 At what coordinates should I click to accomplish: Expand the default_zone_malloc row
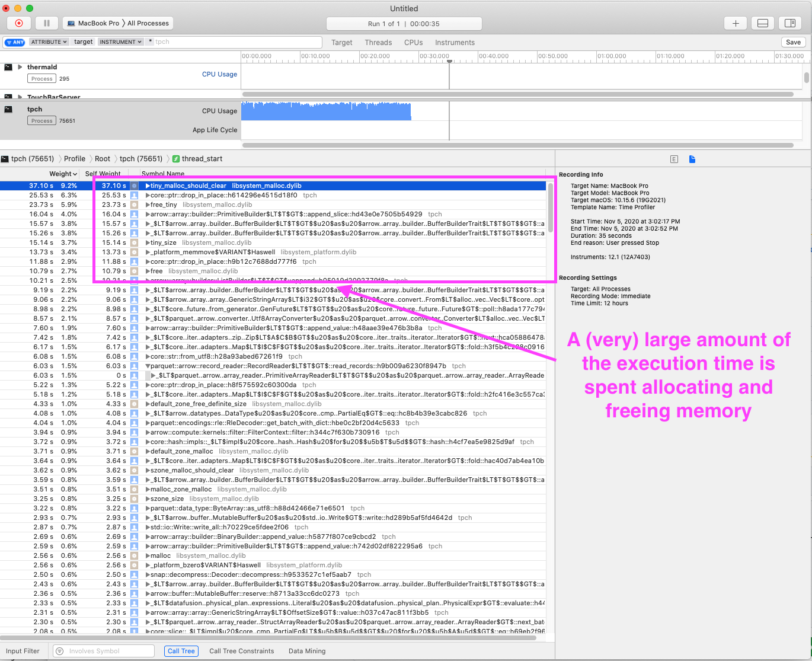[148, 451]
